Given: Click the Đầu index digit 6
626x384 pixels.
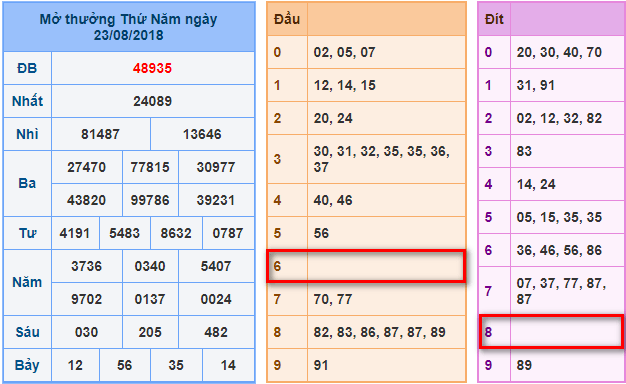Looking at the screenshot, I should coord(277,266).
